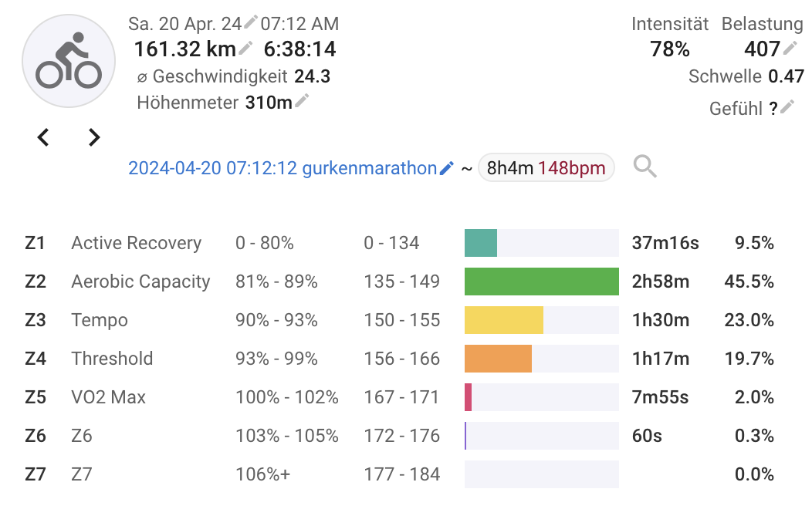812x526 pixels.
Task: Edit the 161.32 km distance value
Action: point(245,49)
